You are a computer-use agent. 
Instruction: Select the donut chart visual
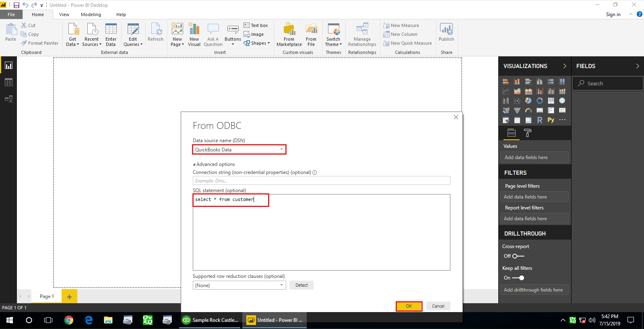[x=540, y=101]
